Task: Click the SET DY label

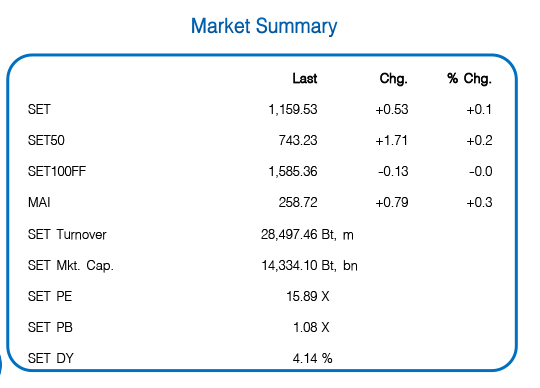Action: point(51,358)
